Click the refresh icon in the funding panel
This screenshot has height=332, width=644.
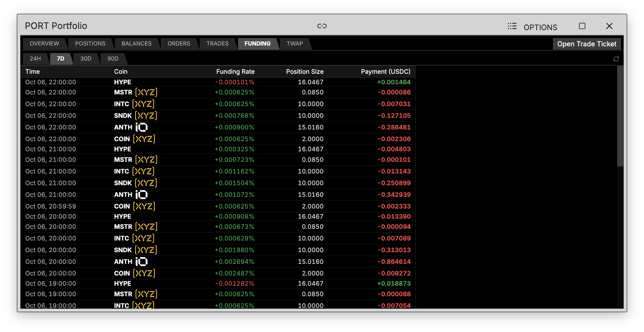point(616,59)
